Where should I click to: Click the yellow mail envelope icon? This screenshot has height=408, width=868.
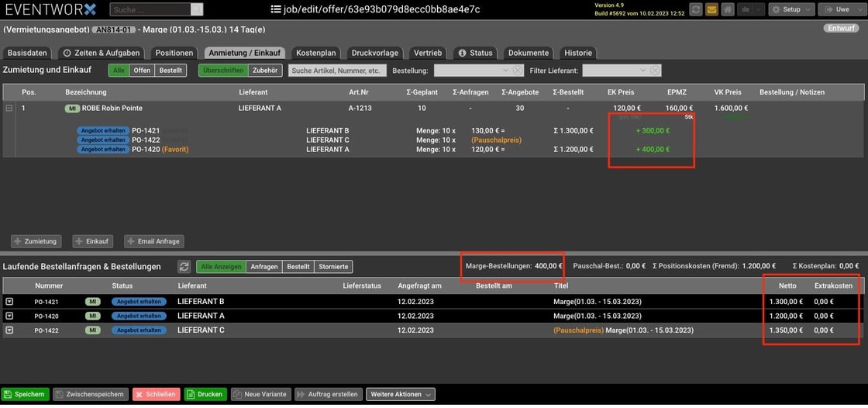pos(711,9)
